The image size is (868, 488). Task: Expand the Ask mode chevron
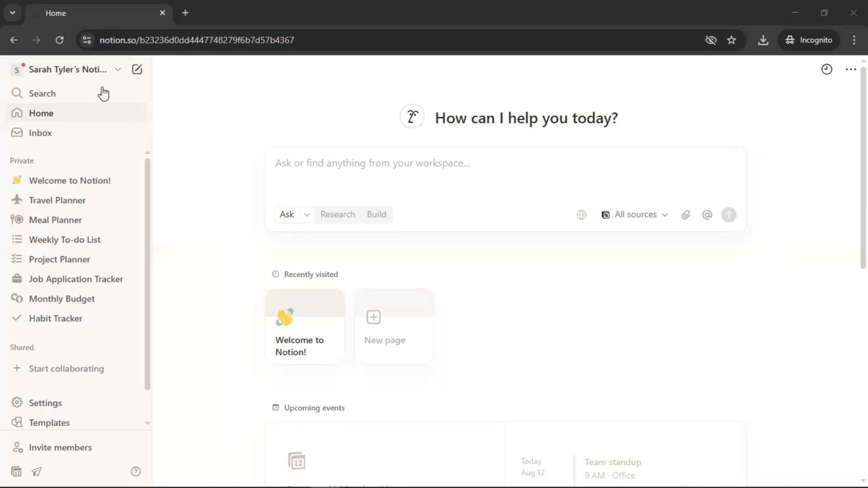coord(307,215)
